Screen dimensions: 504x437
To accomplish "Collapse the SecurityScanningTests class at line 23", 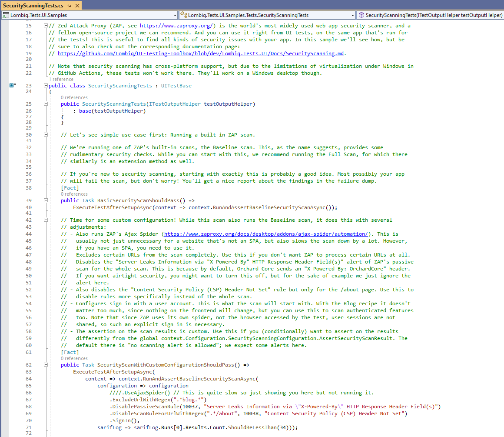I will point(46,86).
